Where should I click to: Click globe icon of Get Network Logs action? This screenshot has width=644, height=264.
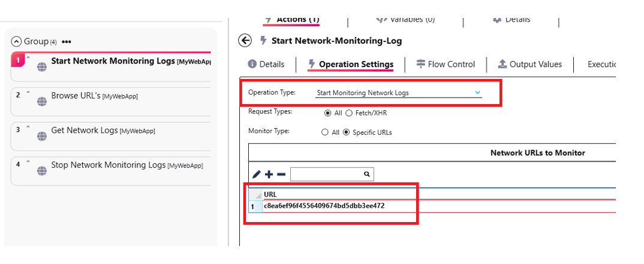tap(42, 136)
